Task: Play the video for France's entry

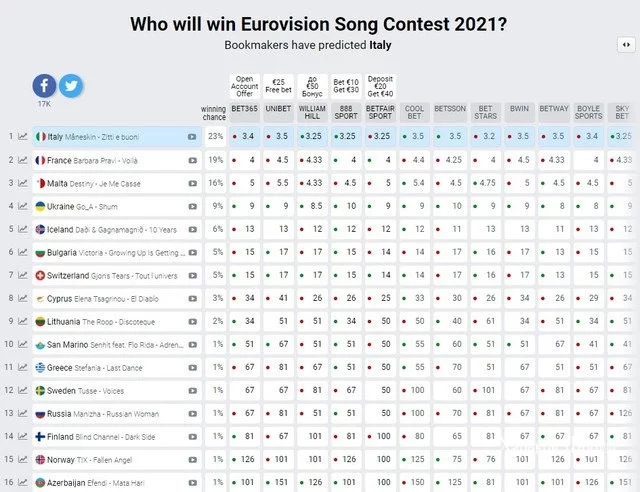Action: pyautogui.click(x=192, y=160)
